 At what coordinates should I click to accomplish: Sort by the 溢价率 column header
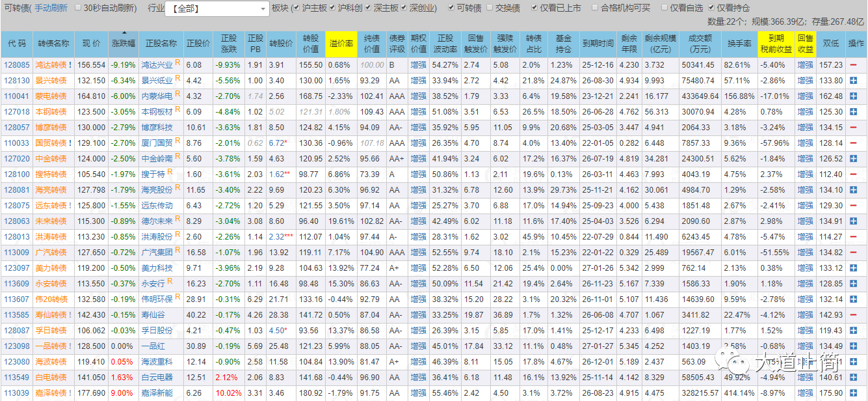[x=341, y=44]
